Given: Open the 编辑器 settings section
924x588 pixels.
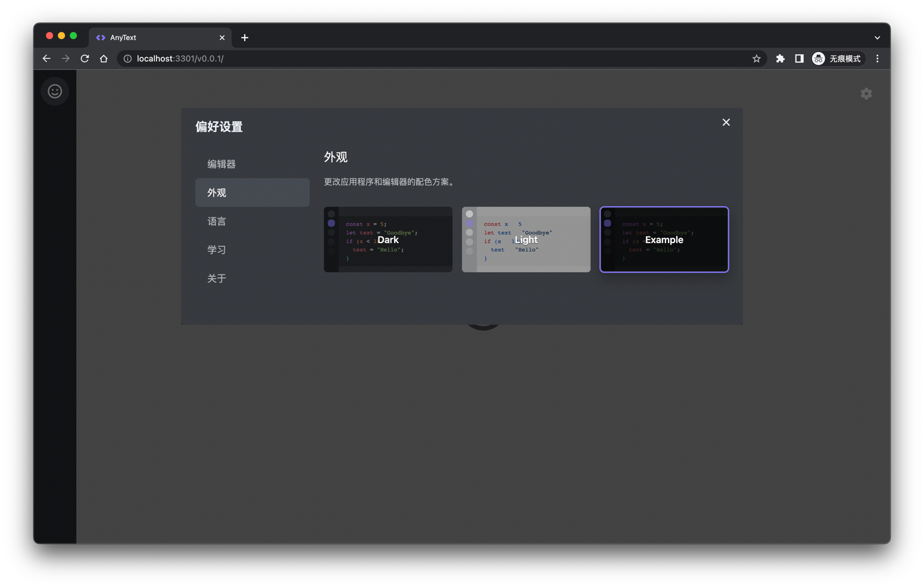Looking at the screenshot, I should click(x=252, y=164).
